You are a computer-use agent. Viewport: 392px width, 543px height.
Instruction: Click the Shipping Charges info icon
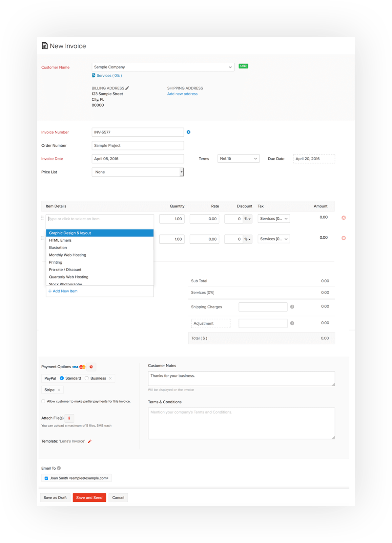pyautogui.click(x=292, y=307)
